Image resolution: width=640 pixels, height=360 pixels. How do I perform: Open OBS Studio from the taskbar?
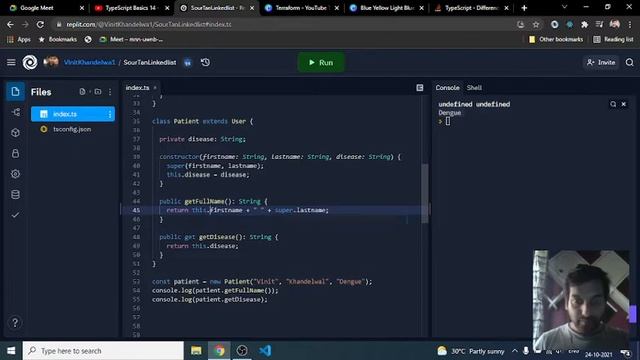242,351
